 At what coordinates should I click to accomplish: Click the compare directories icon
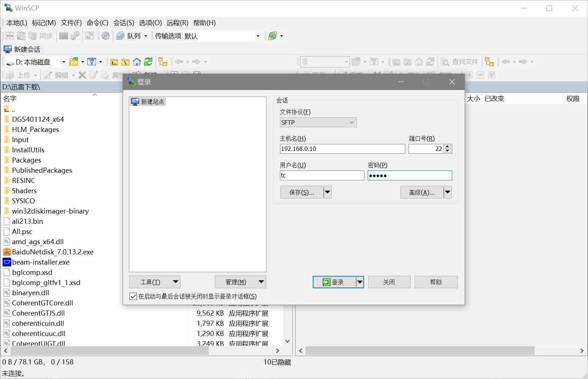tap(10, 36)
